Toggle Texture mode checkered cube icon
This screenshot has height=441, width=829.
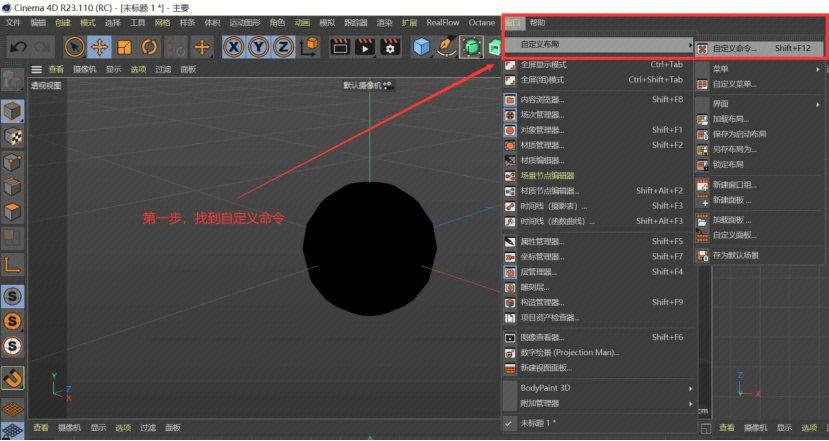(x=12, y=136)
